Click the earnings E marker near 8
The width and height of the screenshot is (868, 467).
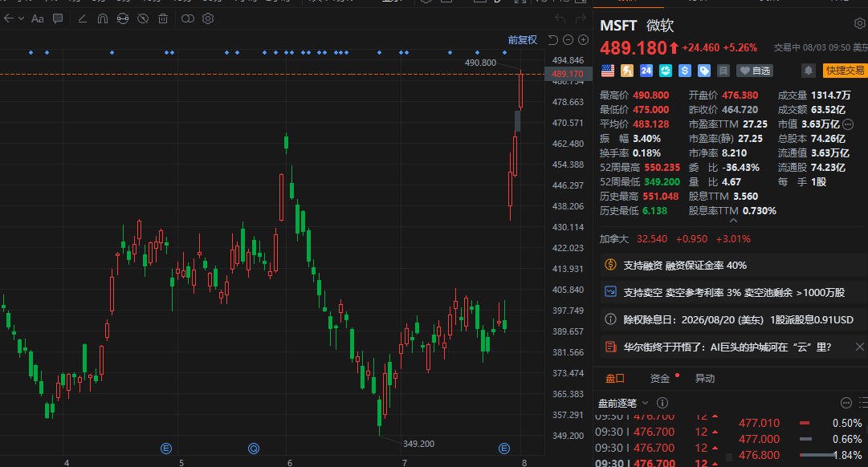(x=503, y=449)
